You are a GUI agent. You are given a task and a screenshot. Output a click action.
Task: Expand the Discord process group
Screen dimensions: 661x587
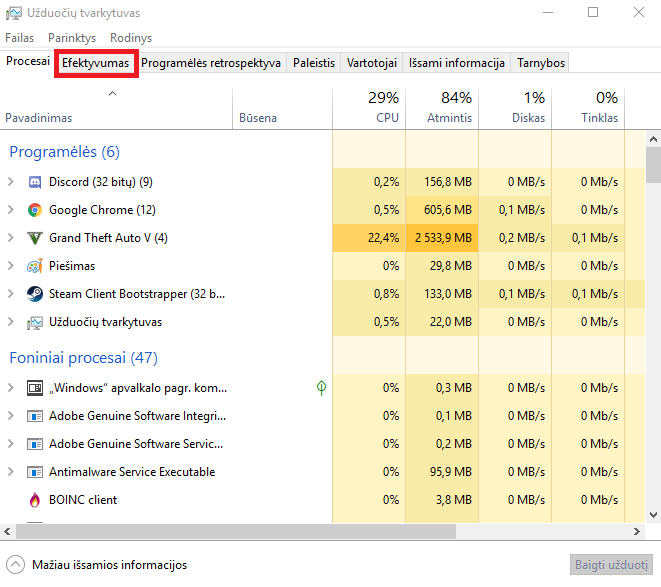(x=11, y=182)
